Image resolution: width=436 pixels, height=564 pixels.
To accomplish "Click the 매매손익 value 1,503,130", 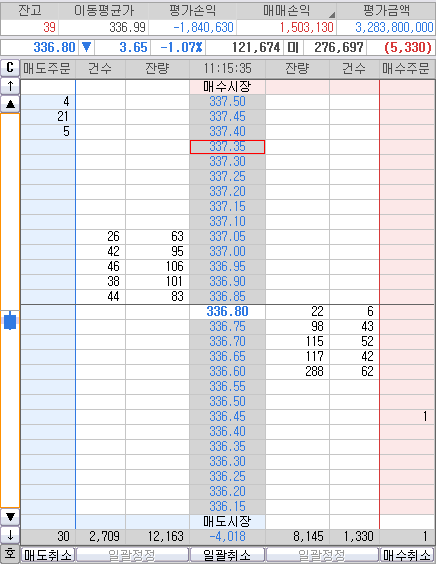I will (x=286, y=27).
